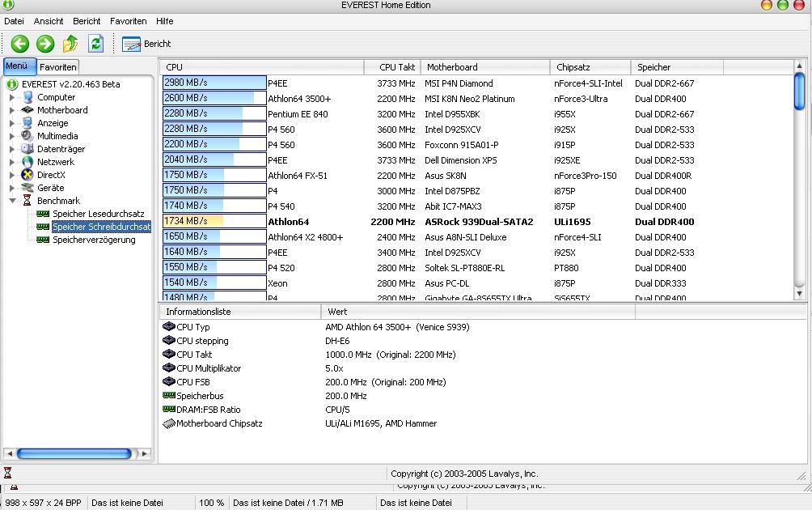812x510 pixels.
Task: Click the Informationsliste column header
Action: coord(240,312)
